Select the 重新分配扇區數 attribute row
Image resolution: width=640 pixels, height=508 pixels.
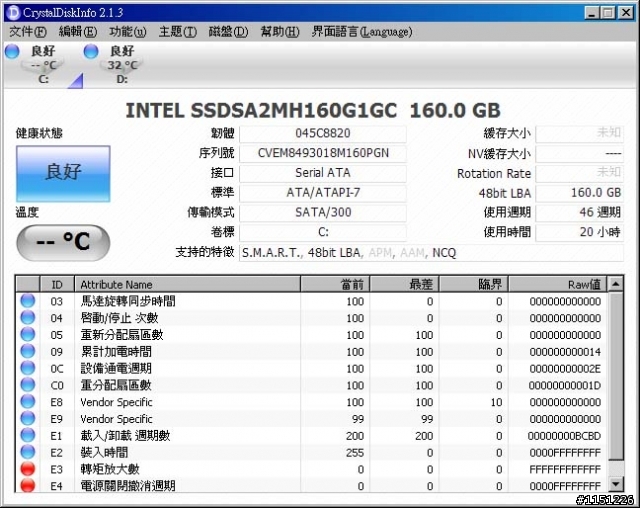tap(311, 335)
